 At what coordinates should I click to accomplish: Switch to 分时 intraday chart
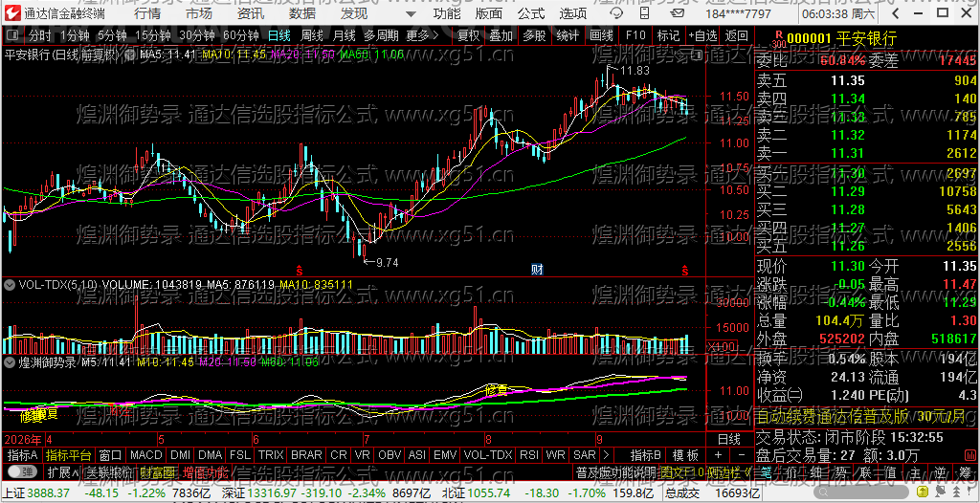pyautogui.click(x=40, y=35)
